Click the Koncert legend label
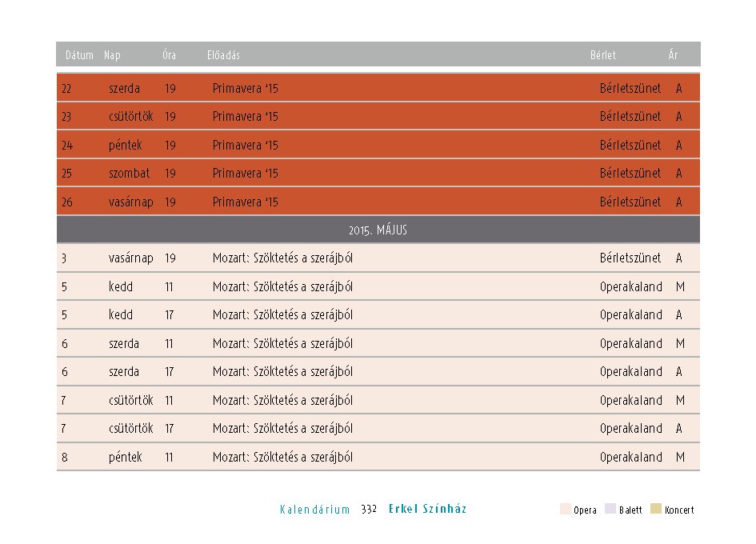The width and height of the screenshot is (756, 544). 679,510
